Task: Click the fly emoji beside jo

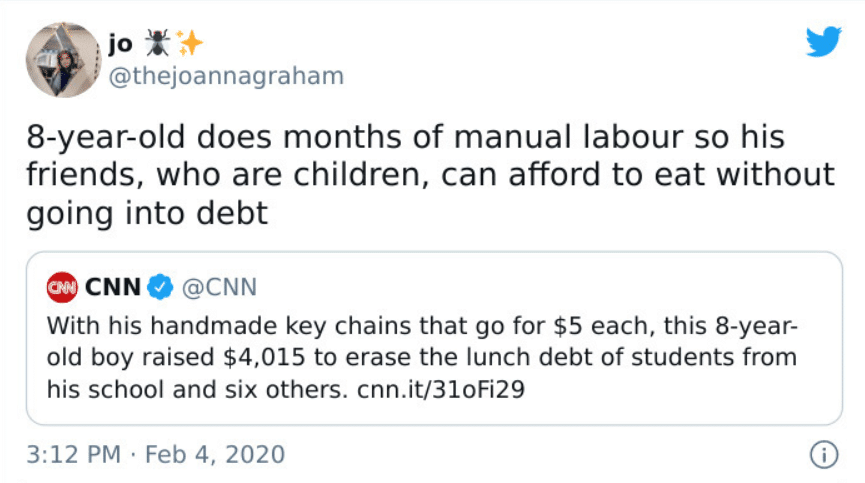Action: pyautogui.click(x=157, y=43)
